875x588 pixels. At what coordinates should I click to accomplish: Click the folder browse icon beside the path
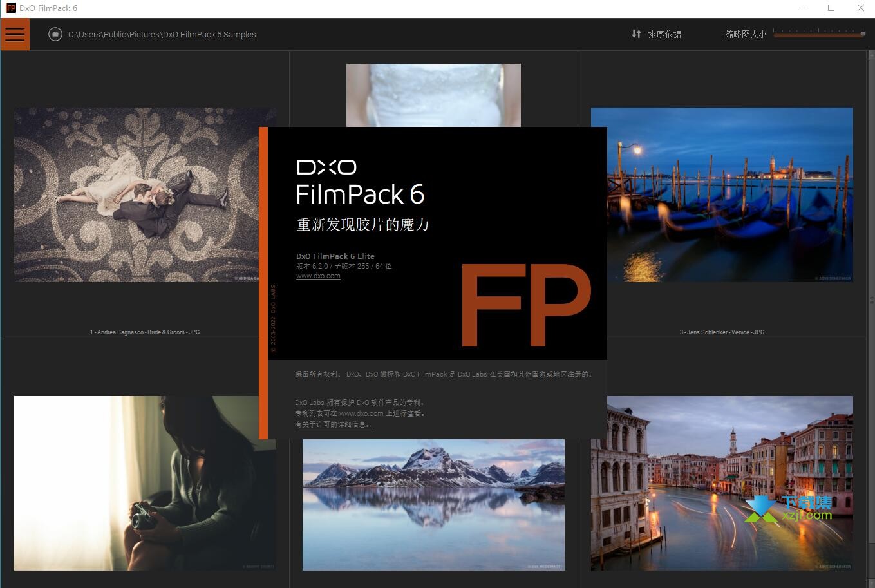coord(55,34)
